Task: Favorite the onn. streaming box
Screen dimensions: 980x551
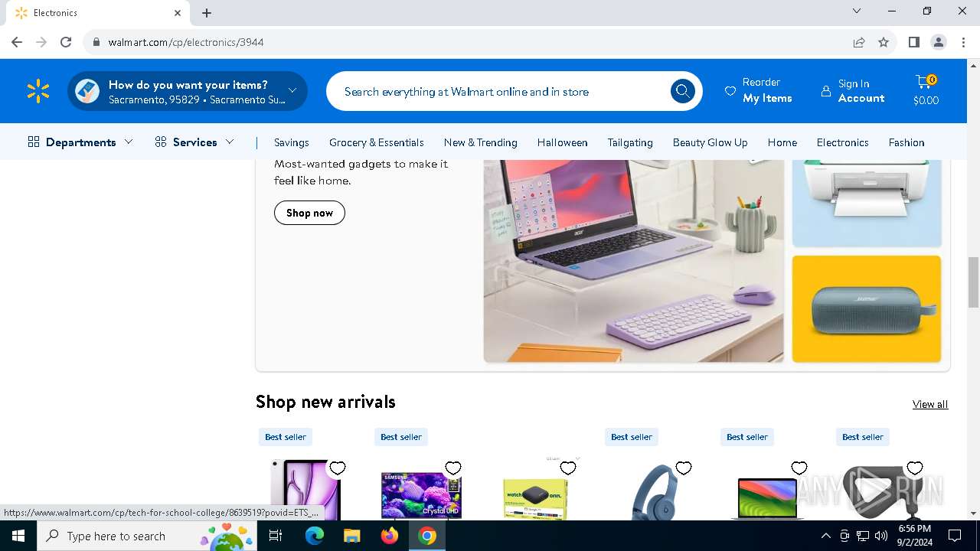Action: pyautogui.click(x=568, y=468)
